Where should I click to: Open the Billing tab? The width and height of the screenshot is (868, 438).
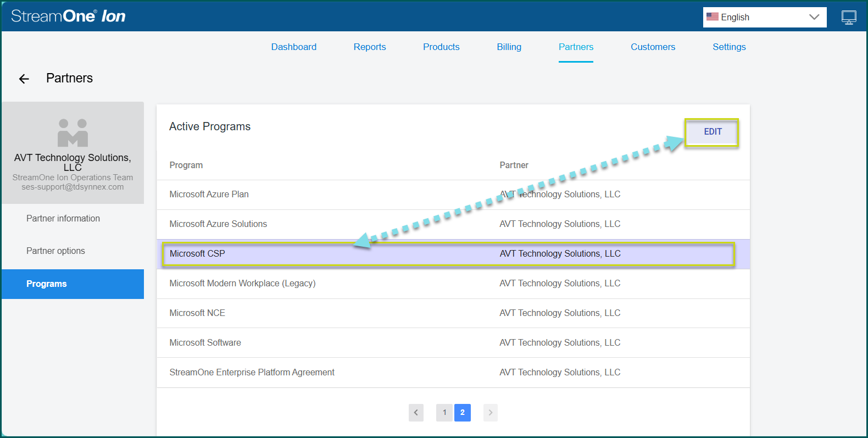click(509, 47)
